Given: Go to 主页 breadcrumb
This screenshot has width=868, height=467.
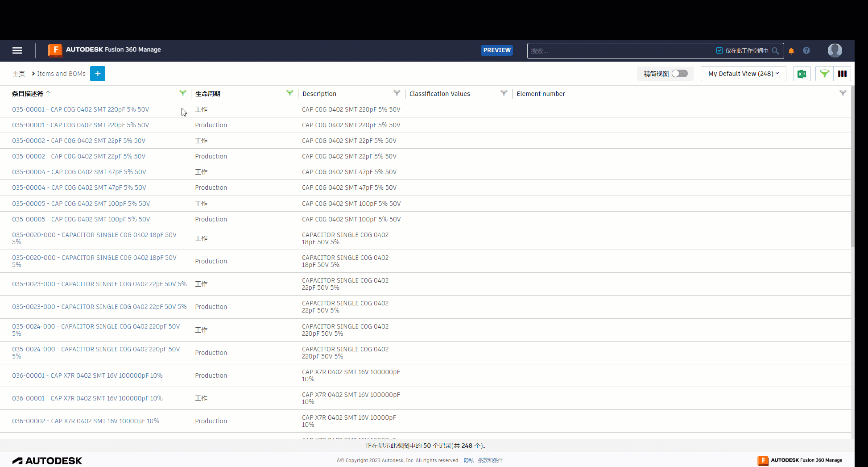Looking at the screenshot, I should [x=18, y=74].
